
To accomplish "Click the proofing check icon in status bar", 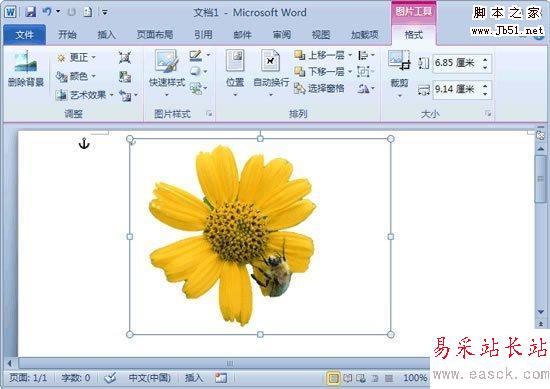I will click(x=110, y=378).
